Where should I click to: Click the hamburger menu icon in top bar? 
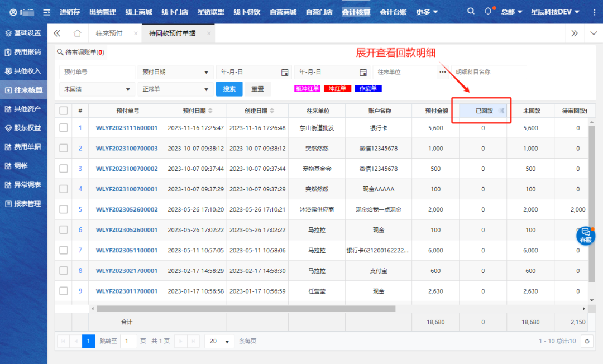(47, 12)
